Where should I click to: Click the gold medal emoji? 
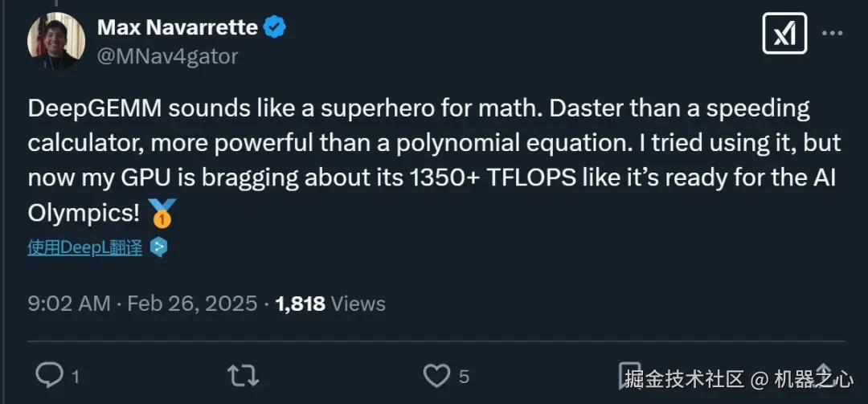click(x=162, y=214)
